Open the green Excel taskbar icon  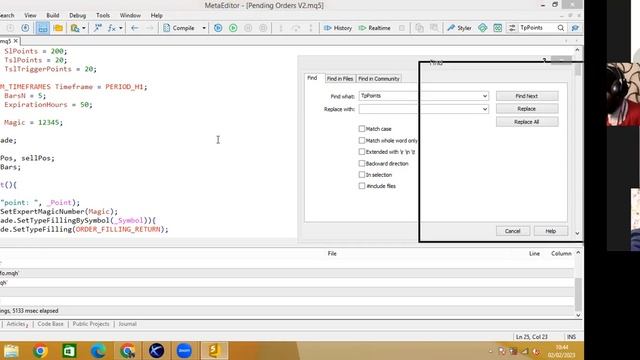[x=69, y=351]
